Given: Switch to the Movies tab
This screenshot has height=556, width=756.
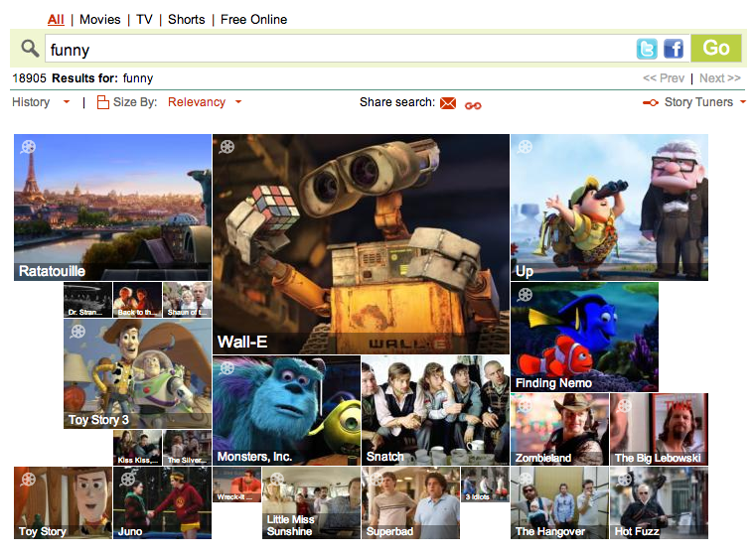Looking at the screenshot, I should pos(99,20).
